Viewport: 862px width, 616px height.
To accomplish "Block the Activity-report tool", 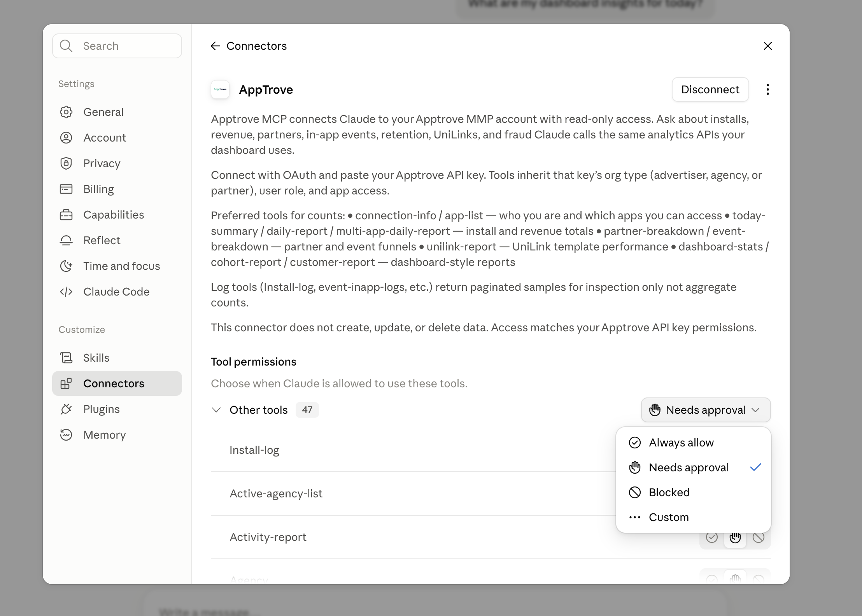I will pos(759,537).
